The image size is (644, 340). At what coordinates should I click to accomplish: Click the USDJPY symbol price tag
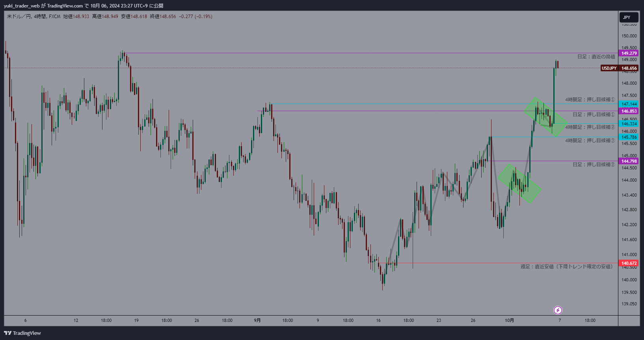point(609,68)
